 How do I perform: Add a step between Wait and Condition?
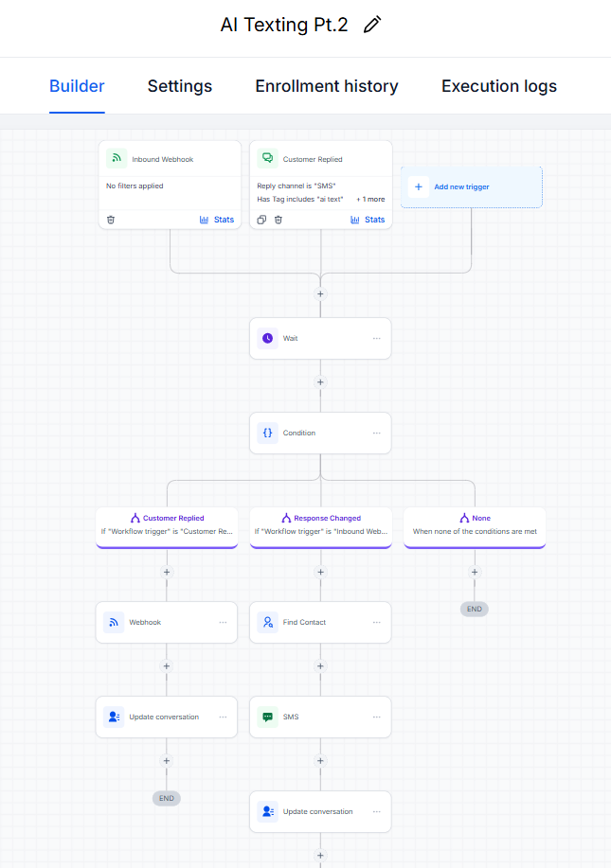click(320, 382)
